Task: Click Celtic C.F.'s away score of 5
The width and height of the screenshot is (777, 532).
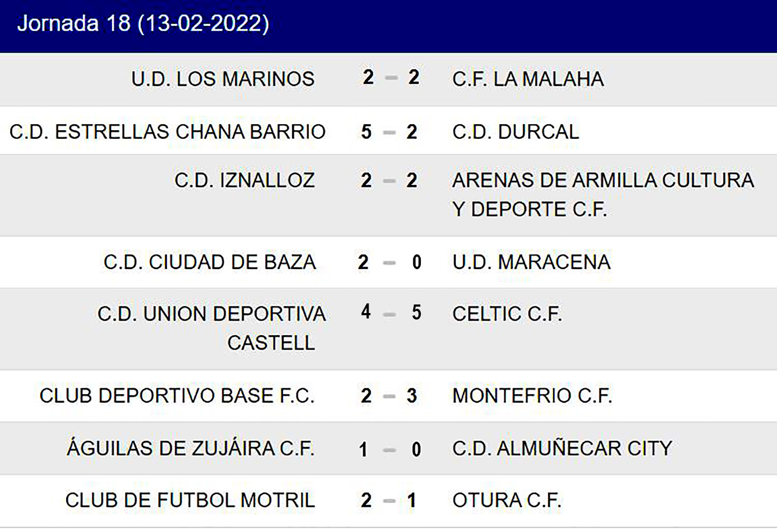Action: click(416, 312)
